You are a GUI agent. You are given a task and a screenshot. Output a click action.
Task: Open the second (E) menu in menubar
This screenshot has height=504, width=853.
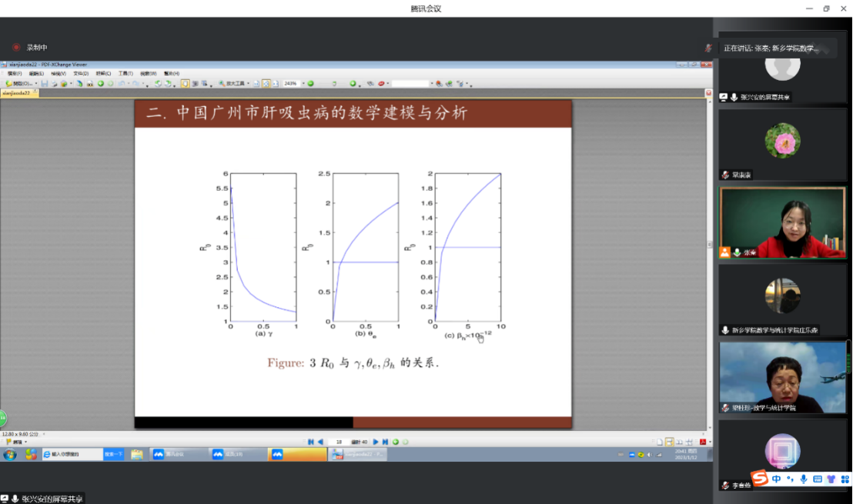point(36,73)
